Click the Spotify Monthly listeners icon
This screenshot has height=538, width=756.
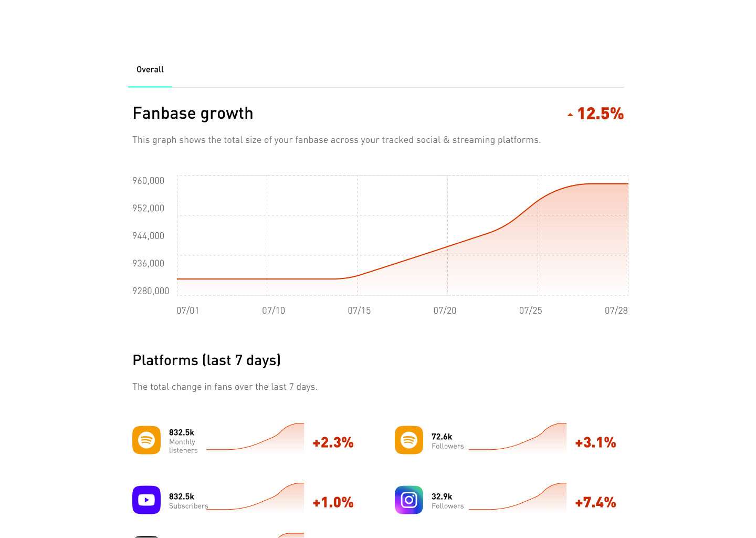tap(146, 440)
